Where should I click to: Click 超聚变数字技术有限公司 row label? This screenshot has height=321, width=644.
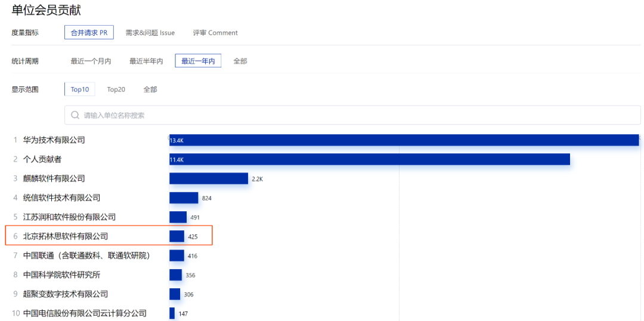coord(66,294)
